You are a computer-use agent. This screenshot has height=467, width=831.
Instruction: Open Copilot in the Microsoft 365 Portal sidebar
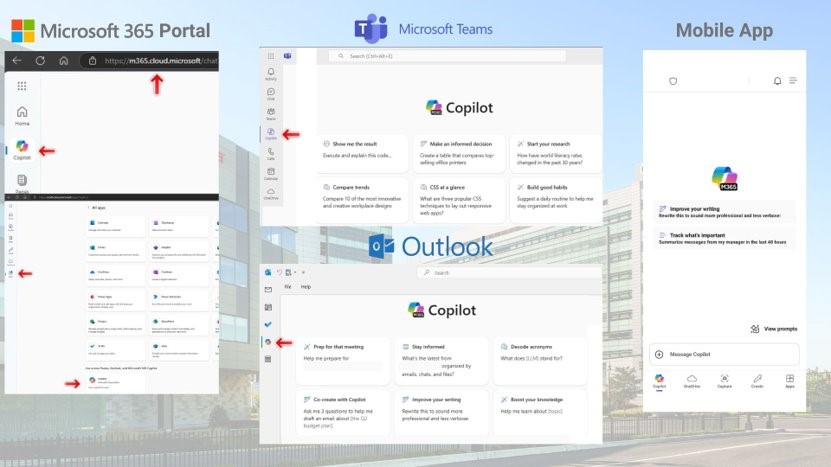(22, 150)
